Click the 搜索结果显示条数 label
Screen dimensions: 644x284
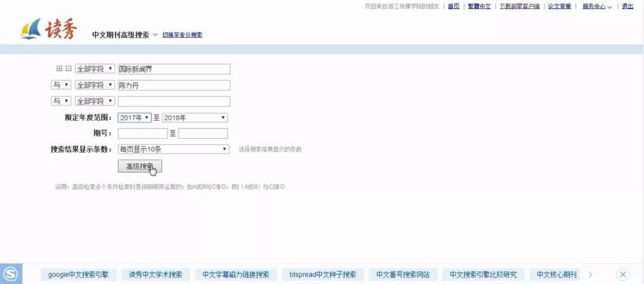pyautogui.click(x=81, y=149)
